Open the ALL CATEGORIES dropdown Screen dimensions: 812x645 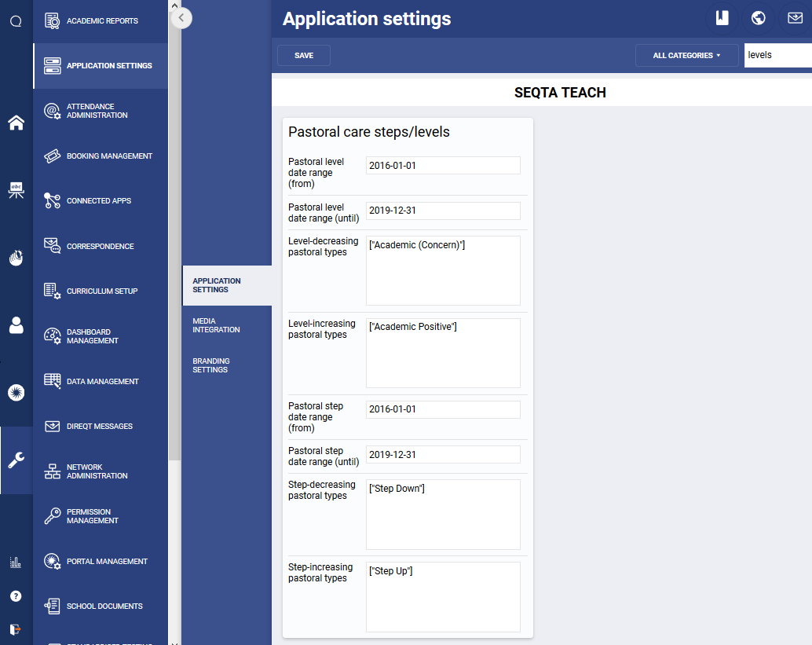[x=686, y=55]
